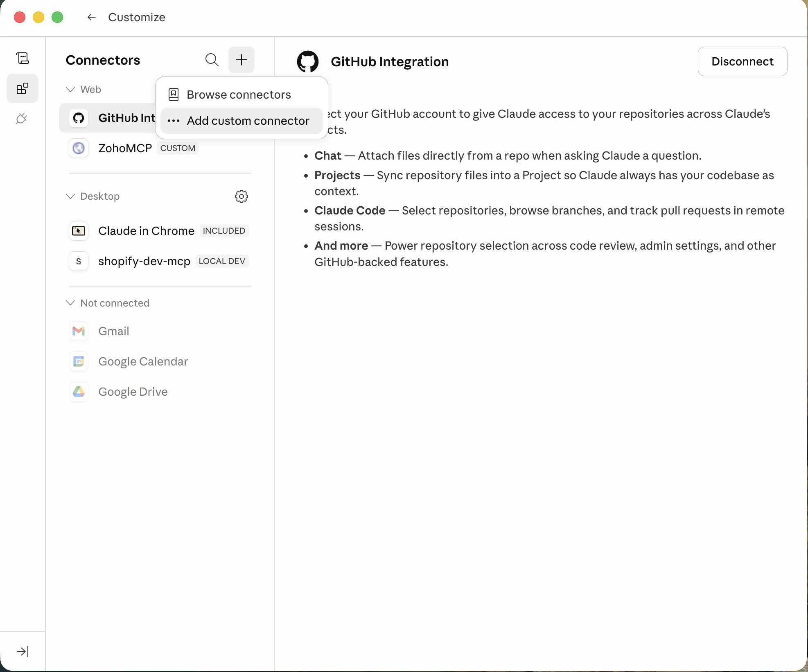Choose Add custom connector from menu

[241, 121]
